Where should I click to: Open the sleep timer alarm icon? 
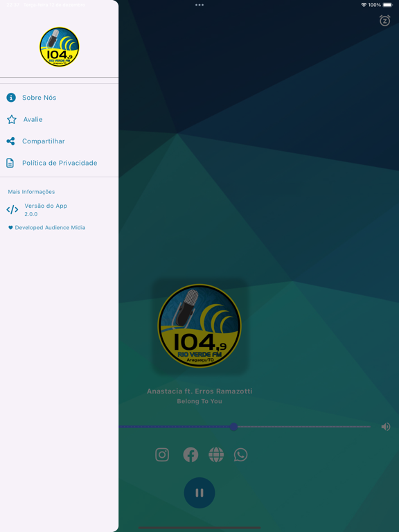pyautogui.click(x=384, y=21)
